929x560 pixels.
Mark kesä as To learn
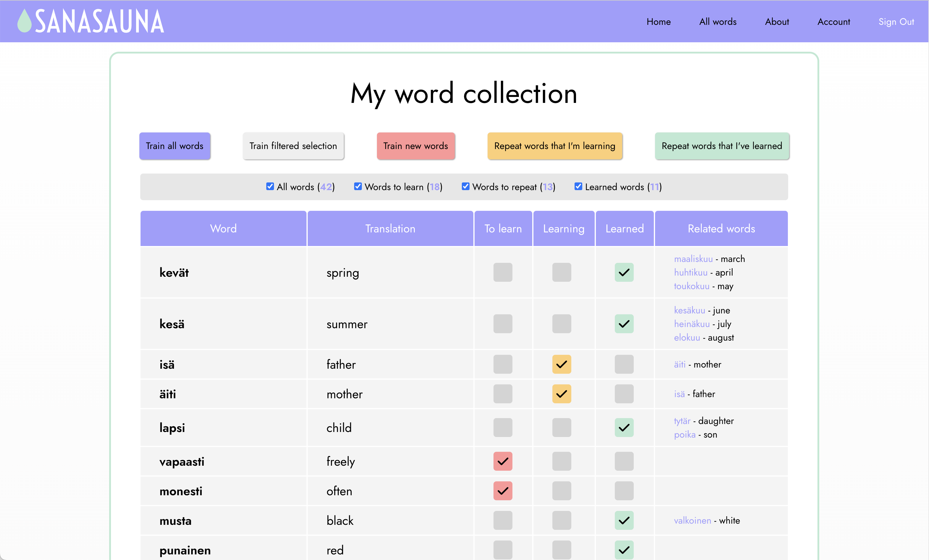pos(503,324)
